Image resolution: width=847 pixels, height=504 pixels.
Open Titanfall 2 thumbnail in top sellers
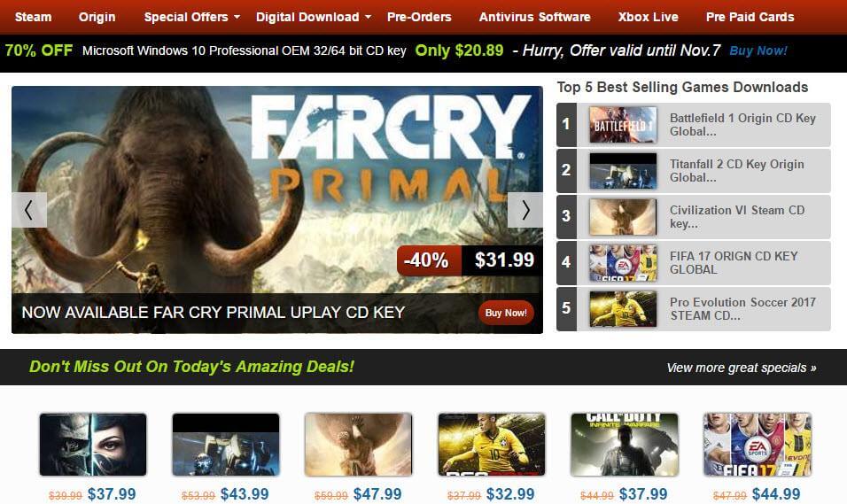(623, 171)
